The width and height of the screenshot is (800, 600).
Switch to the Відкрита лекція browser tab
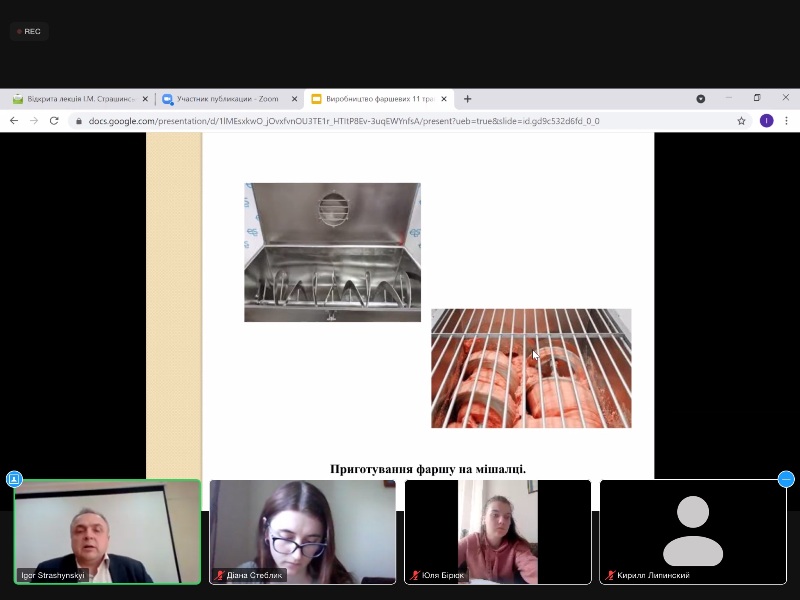click(81, 99)
